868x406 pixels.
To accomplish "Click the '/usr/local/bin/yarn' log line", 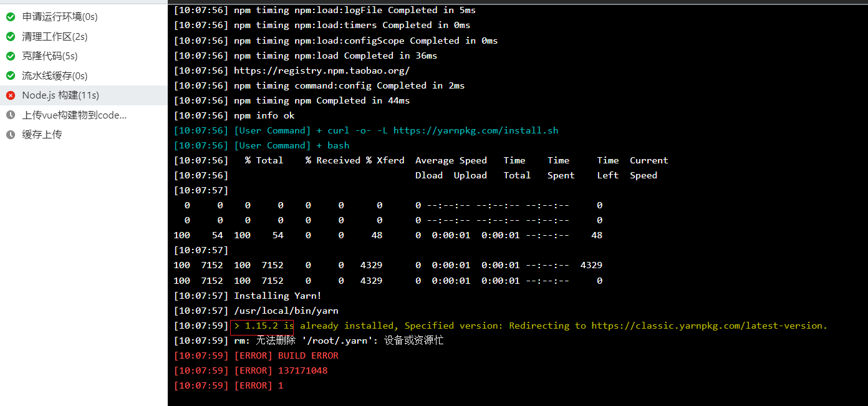I will (256, 311).
